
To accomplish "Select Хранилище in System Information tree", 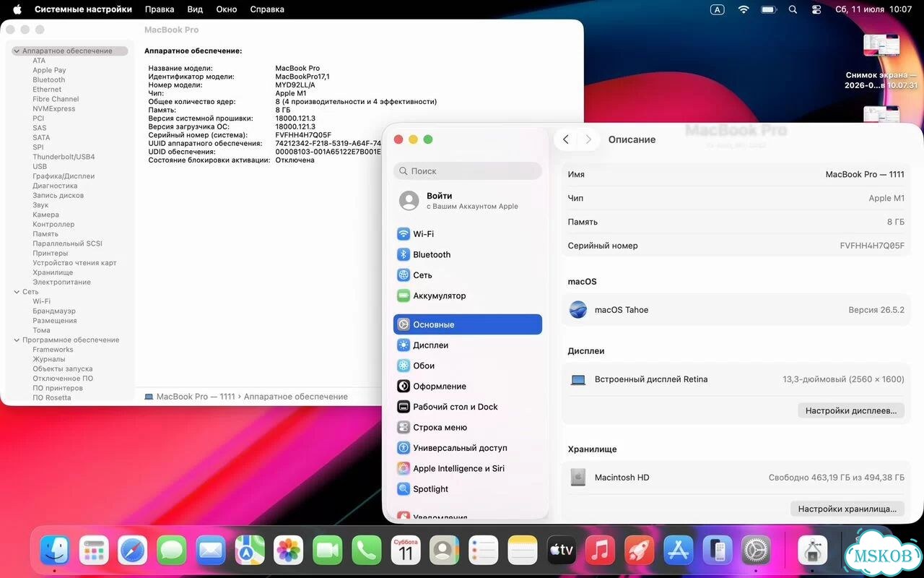I will [53, 272].
